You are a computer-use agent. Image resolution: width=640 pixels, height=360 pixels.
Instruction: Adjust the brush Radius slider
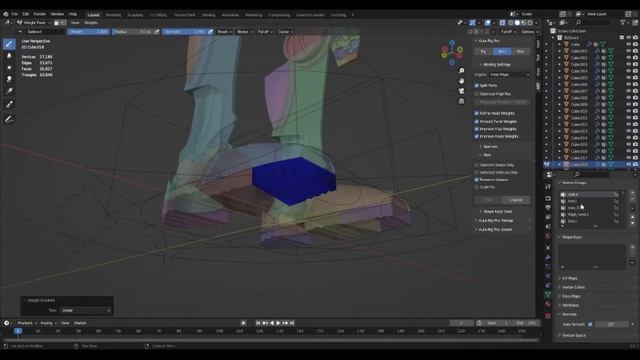point(132,31)
